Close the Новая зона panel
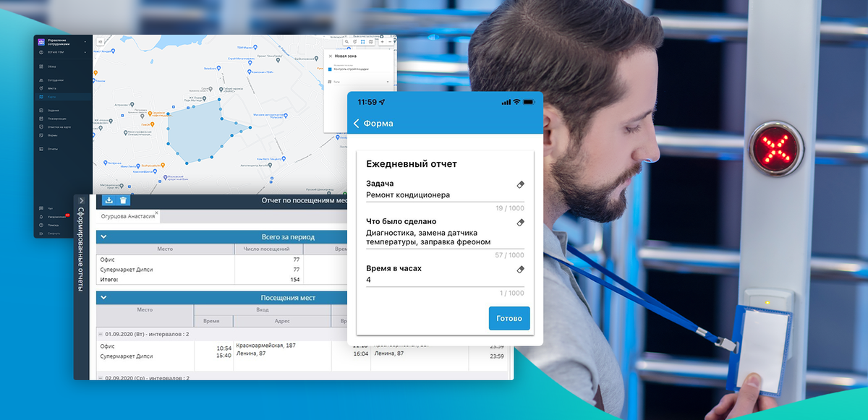The height and width of the screenshot is (420, 868). pos(331,56)
